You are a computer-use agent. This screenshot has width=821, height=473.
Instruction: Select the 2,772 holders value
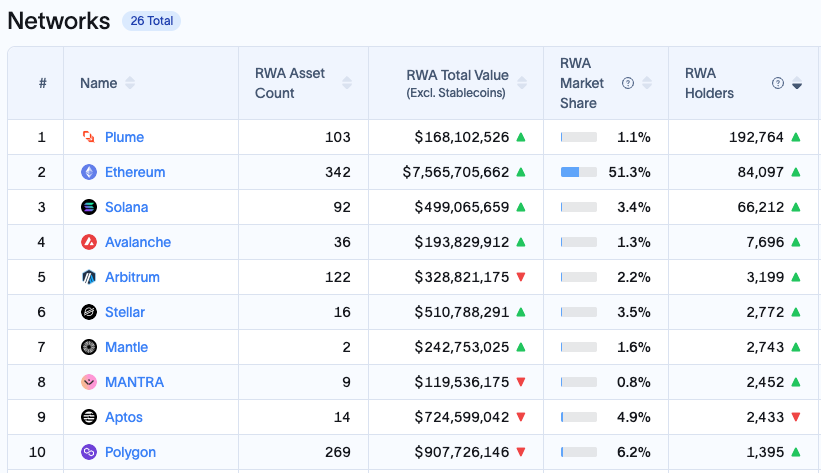(x=765, y=312)
